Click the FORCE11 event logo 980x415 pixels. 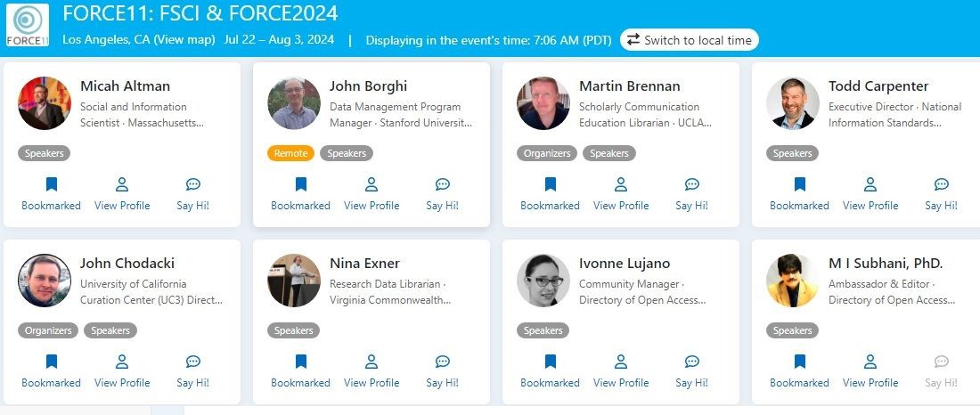pos(27,26)
